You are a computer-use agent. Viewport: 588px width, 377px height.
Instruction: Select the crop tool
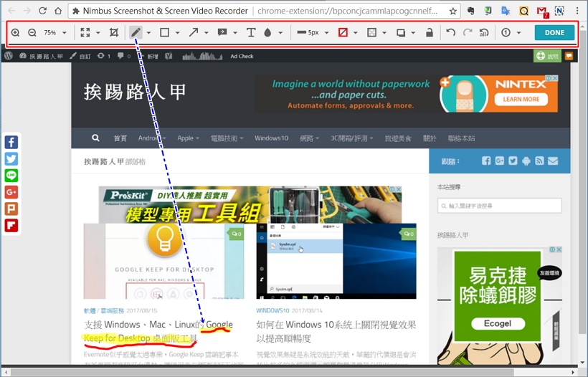click(x=113, y=32)
